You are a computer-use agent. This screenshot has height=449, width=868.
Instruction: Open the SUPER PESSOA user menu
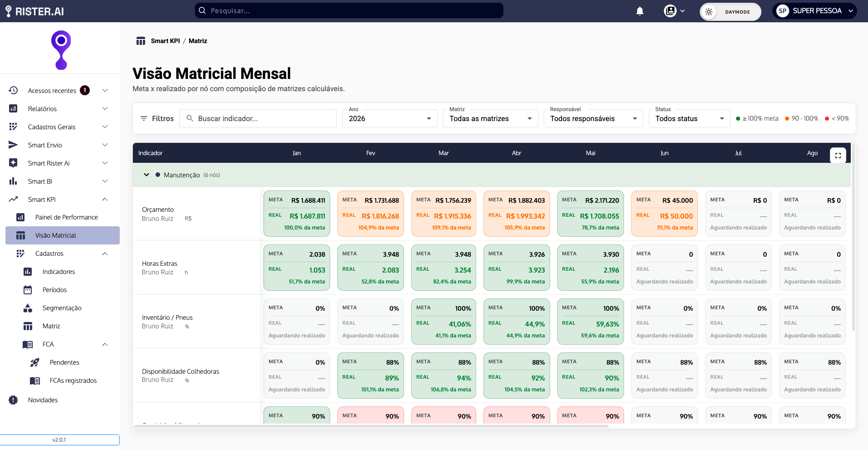(814, 11)
